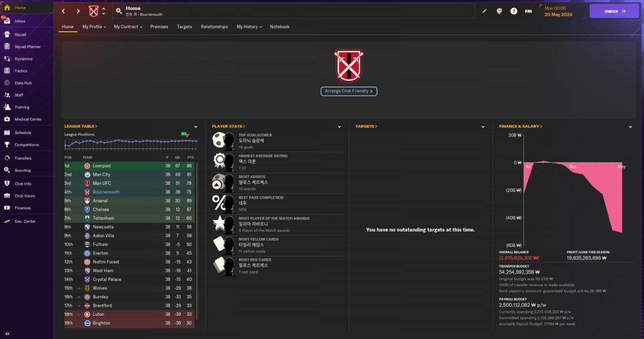
Task: Open Targets panel dropdown chevron
Action: click(483, 127)
